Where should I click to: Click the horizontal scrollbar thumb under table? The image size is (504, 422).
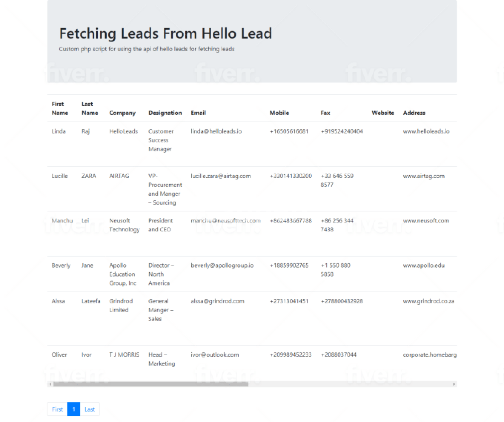151,384
